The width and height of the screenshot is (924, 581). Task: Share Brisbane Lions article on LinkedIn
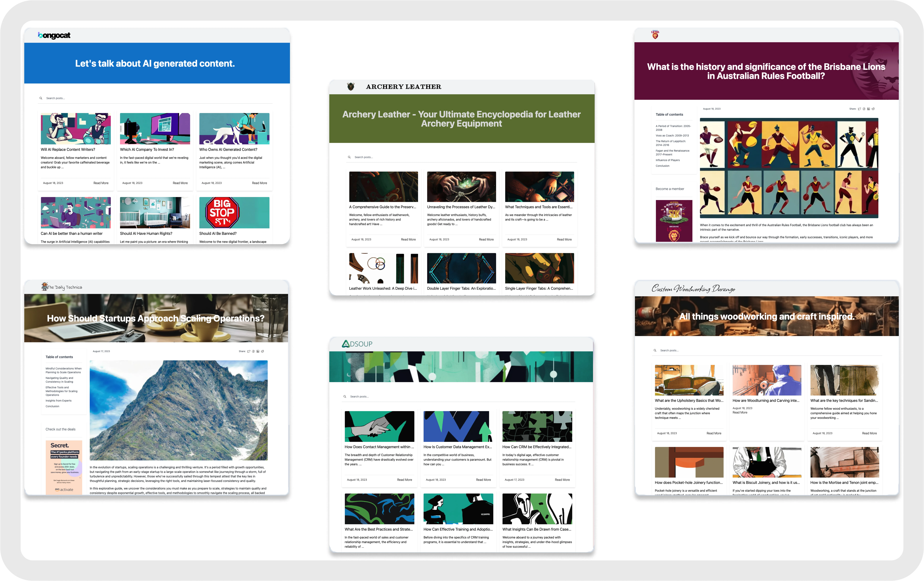(x=869, y=109)
